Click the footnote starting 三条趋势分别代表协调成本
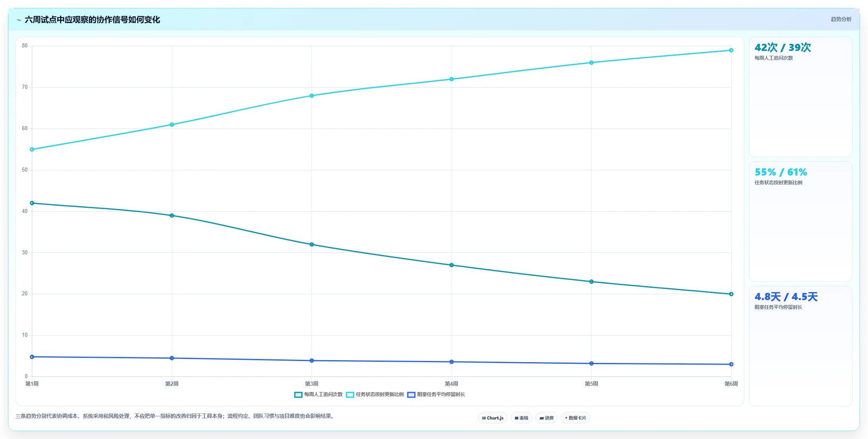 pos(175,416)
